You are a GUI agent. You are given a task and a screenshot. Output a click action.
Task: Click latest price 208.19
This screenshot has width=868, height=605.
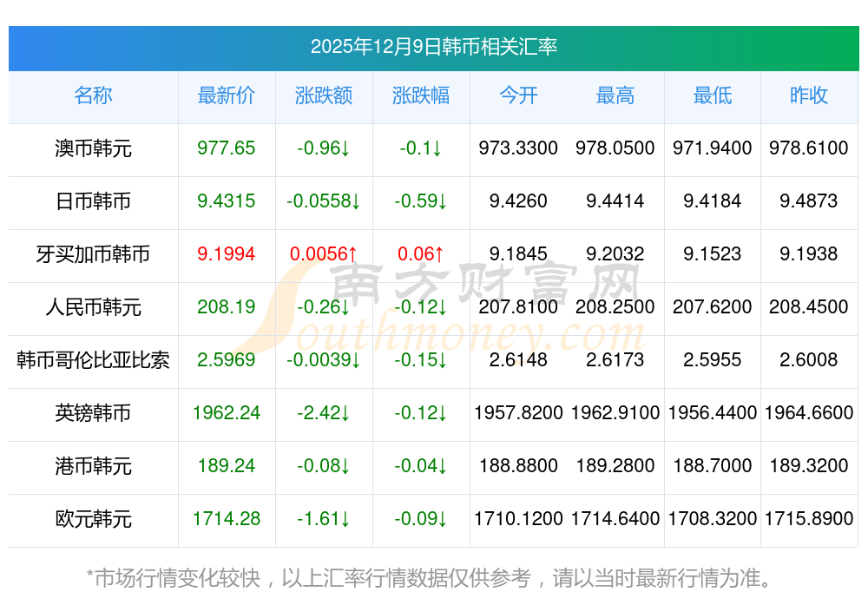(x=227, y=306)
